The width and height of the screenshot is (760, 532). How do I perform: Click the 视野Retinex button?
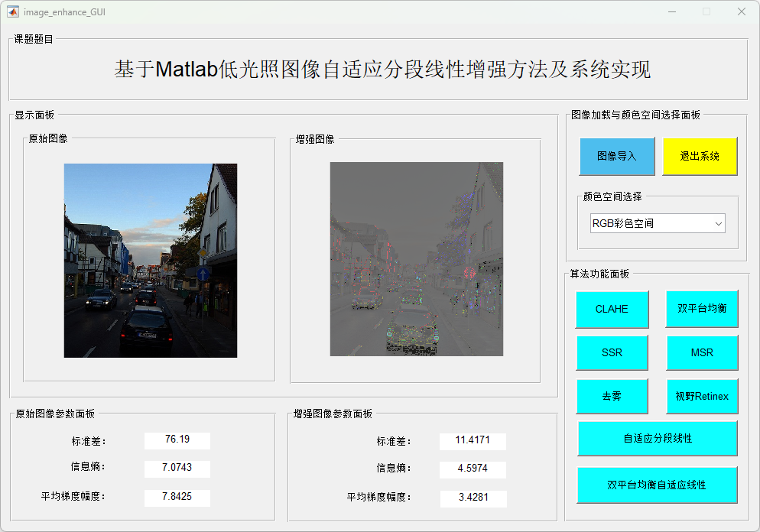(x=701, y=396)
